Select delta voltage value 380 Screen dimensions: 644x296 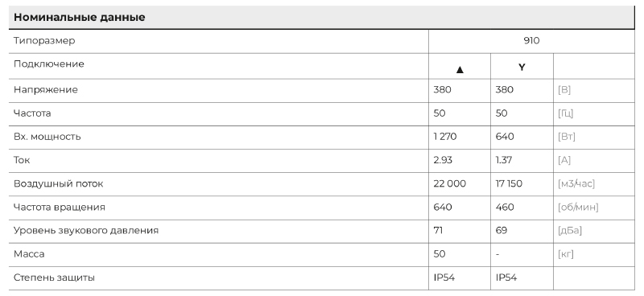[x=442, y=90]
